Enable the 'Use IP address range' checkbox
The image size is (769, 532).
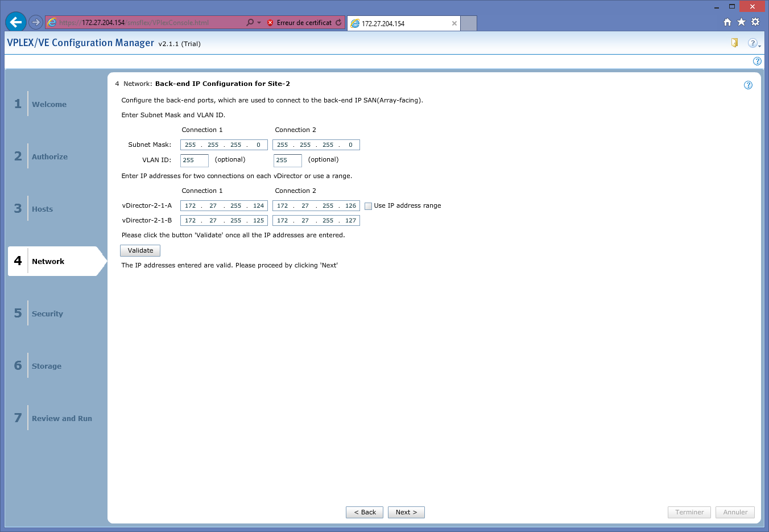pos(368,206)
